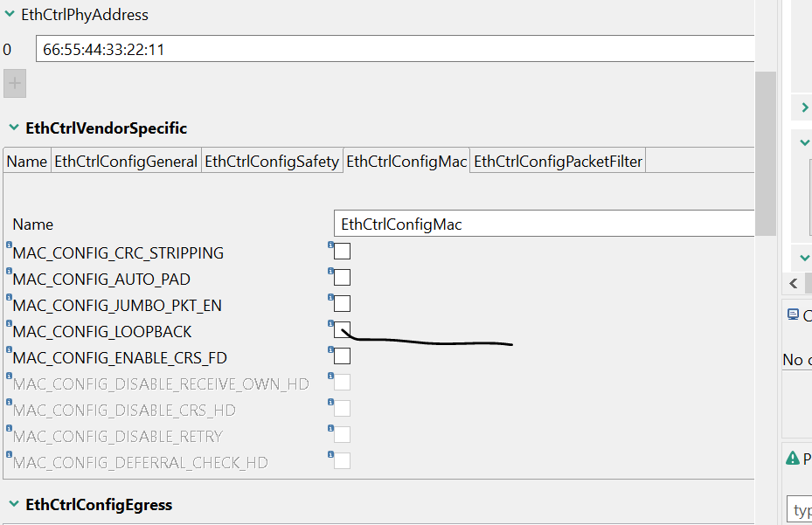Enable the MAC_CONFIG_CRC_STRIPPING checkbox
This screenshot has width=812, height=525.
[x=341, y=251]
